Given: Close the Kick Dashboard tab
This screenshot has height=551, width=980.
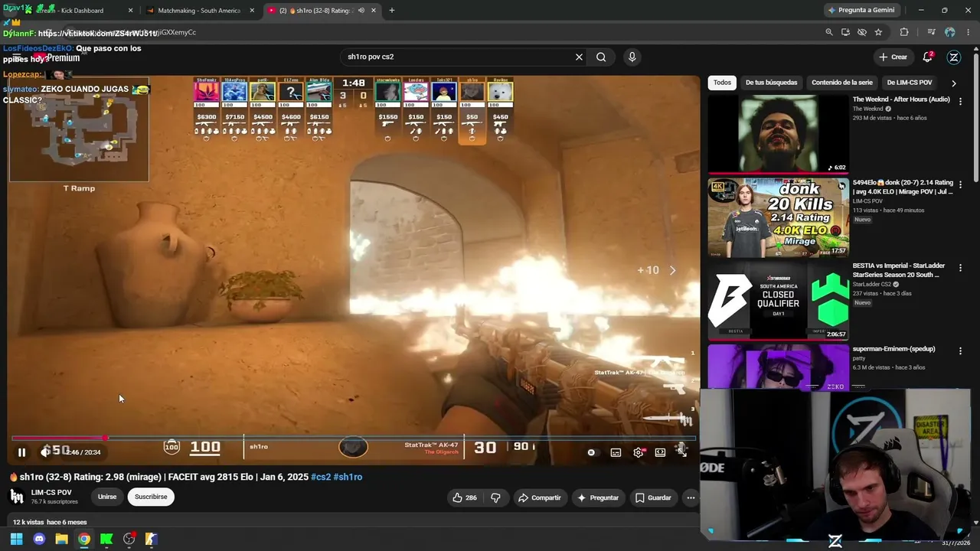Looking at the screenshot, I should pos(130,11).
